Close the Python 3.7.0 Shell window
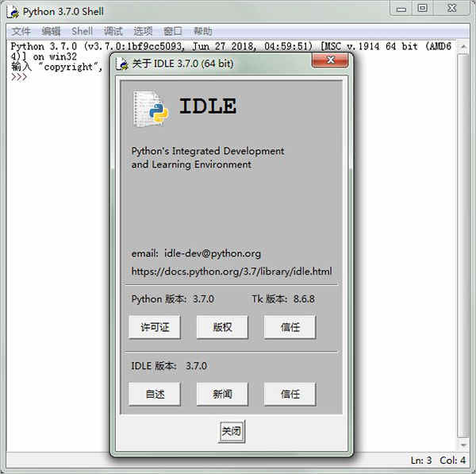 tap(451, 8)
